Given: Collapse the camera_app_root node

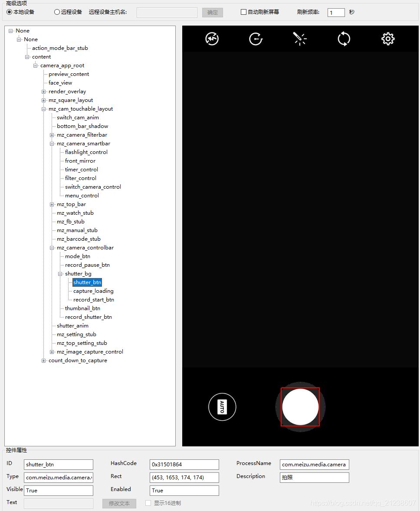Looking at the screenshot, I should [x=35, y=66].
